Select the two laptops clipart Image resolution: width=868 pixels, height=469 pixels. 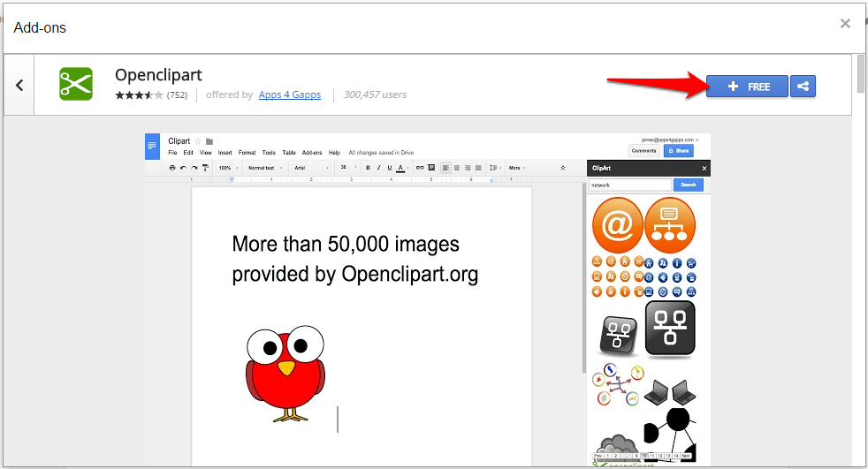pos(670,392)
